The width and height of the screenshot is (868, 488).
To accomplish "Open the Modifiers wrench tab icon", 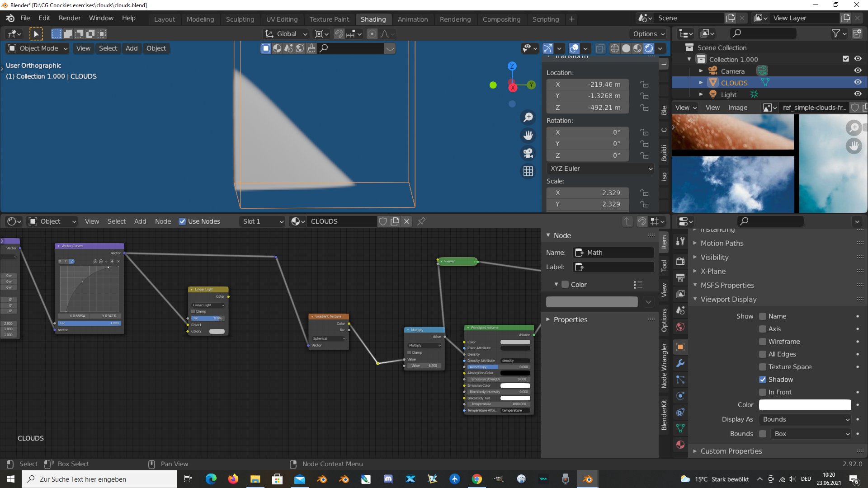I will [680, 363].
